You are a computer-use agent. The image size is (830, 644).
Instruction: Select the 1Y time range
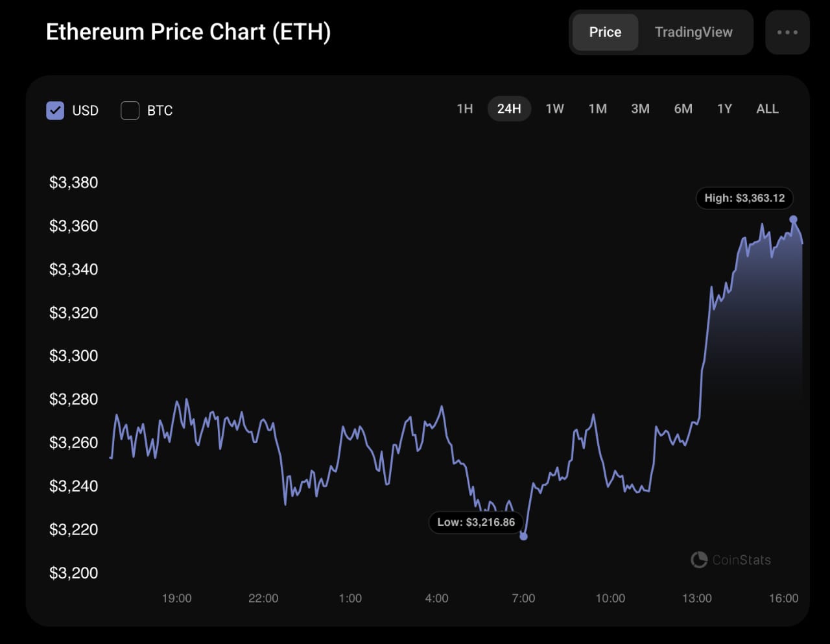pyautogui.click(x=724, y=109)
